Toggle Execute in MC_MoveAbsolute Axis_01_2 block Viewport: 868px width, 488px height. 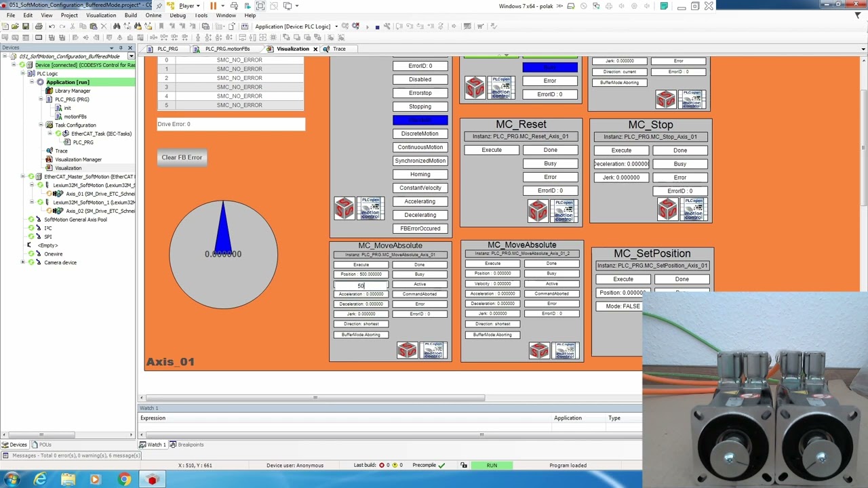coord(492,263)
